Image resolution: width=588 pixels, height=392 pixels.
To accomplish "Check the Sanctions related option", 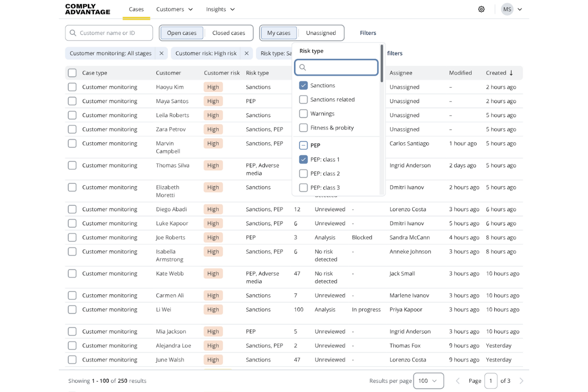I will coord(303,99).
